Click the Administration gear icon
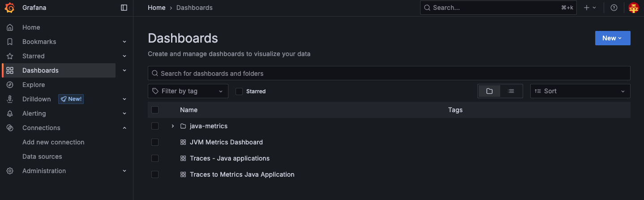The height and width of the screenshot is (200, 644). pos(10,171)
